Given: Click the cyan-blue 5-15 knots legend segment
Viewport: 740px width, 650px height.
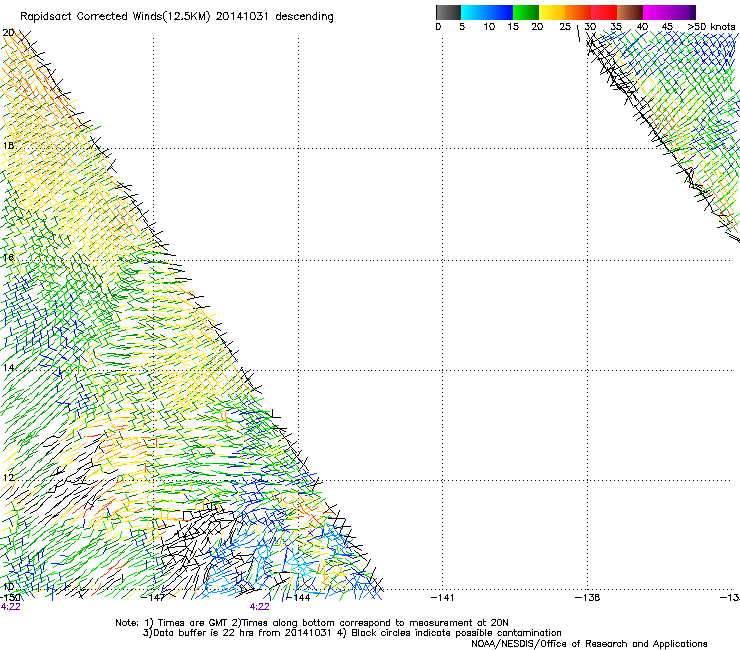Looking at the screenshot, I should (487, 12).
